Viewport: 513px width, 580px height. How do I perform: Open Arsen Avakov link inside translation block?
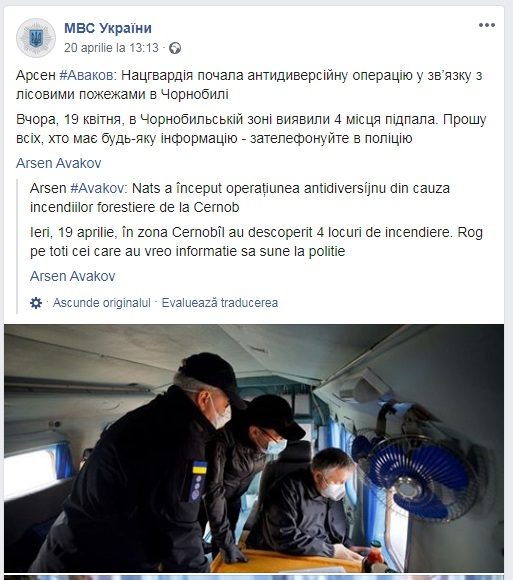coord(72,276)
